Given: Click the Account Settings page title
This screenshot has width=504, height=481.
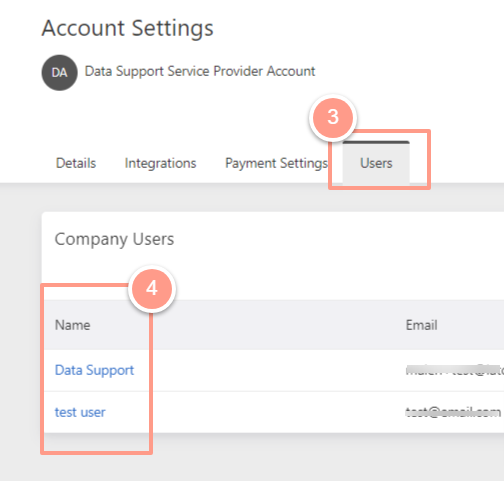Looking at the screenshot, I should 127,28.
